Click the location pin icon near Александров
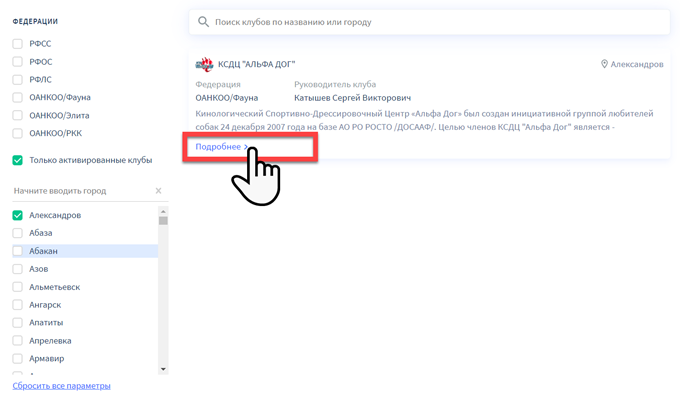The width and height of the screenshot is (680, 402). pyautogui.click(x=604, y=64)
